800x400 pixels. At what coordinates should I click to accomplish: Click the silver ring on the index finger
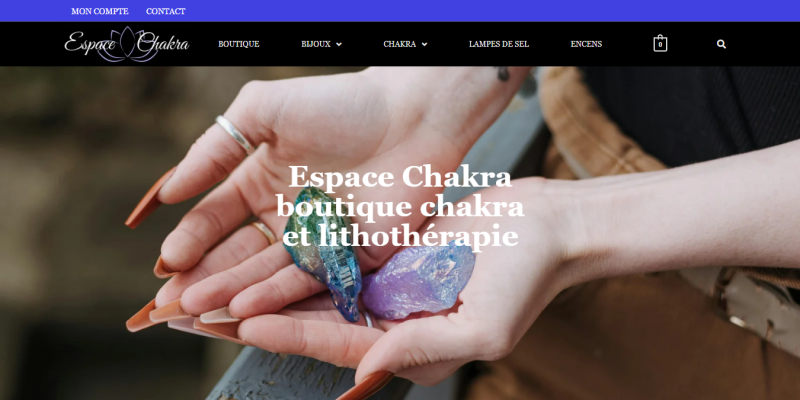click(235, 134)
